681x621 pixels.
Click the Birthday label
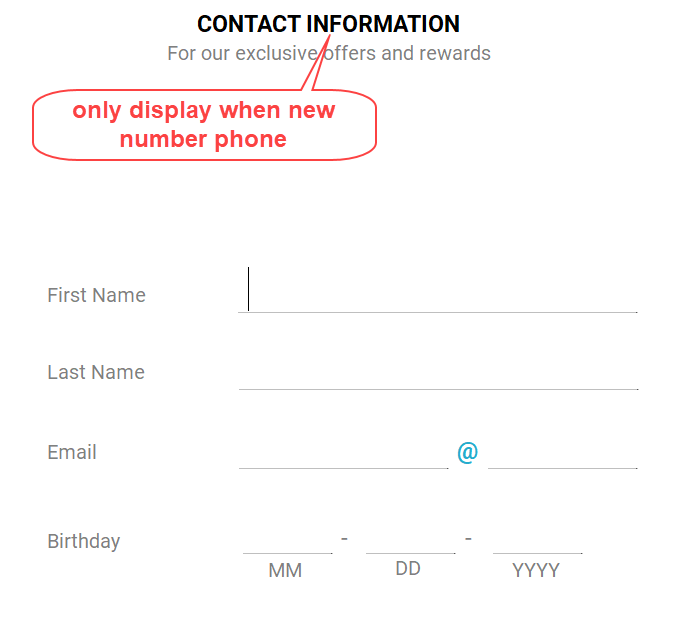tap(83, 541)
